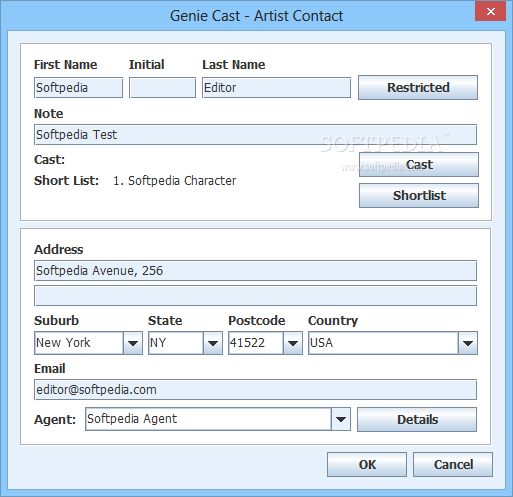Image resolution: width=513 pixels, height=497 pixels.
Task: Click into the Note field
Action: [255, 135]
